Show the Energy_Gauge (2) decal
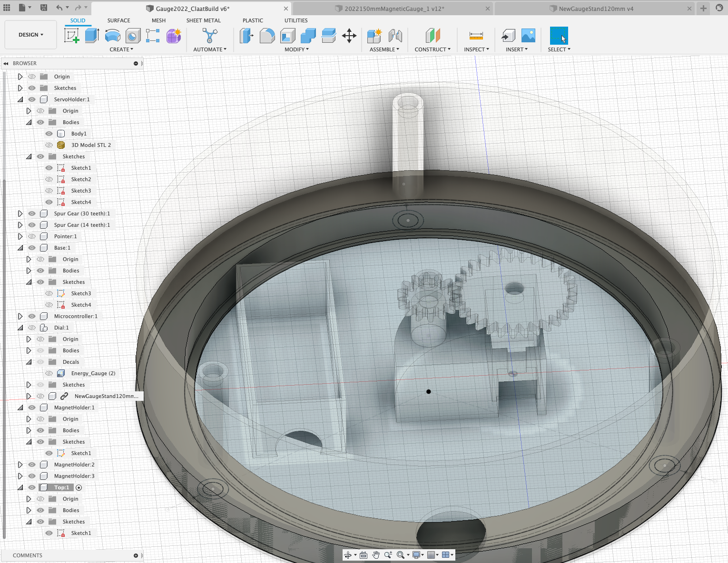728x563 pixels. click(x=49, y=373)
